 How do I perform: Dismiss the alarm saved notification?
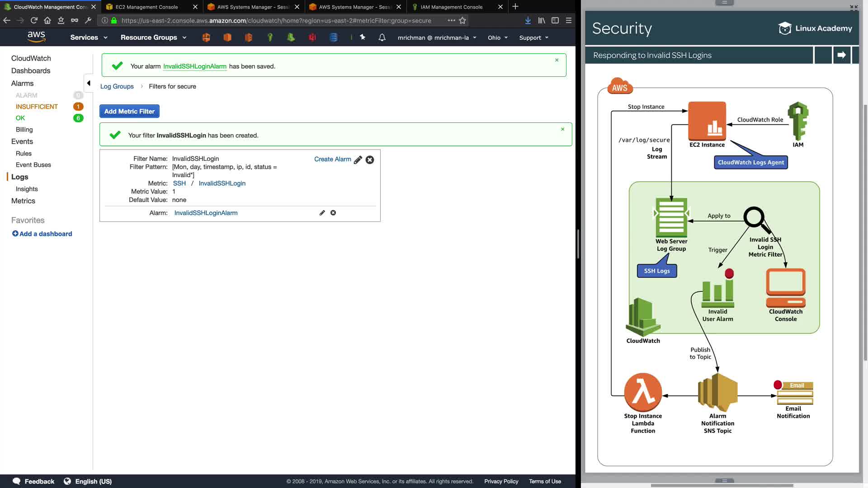[557, 60]
